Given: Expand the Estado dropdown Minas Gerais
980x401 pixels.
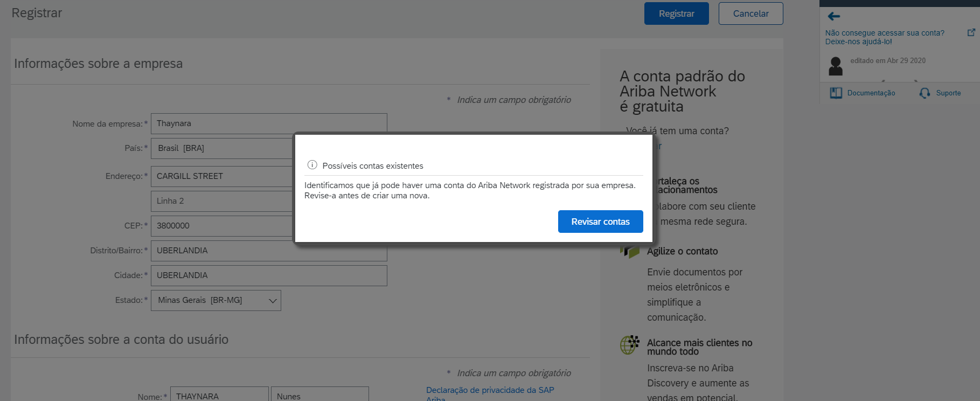Looking at the screenshot, I should (x=216, y=300).
